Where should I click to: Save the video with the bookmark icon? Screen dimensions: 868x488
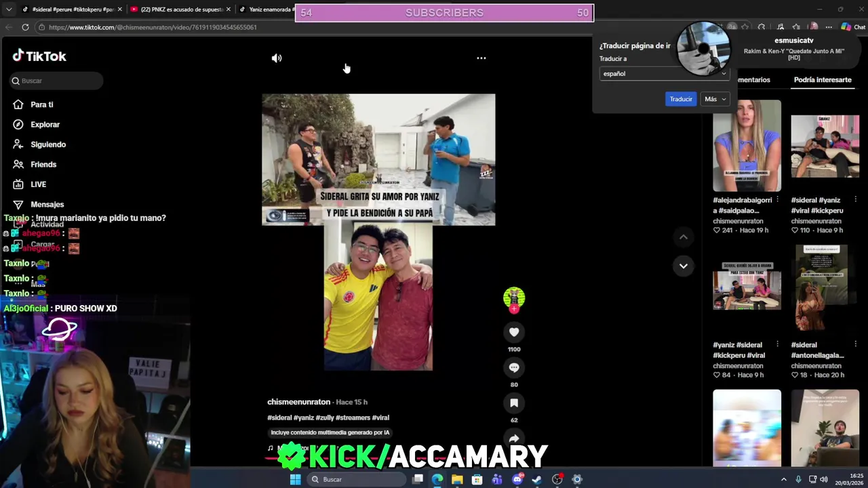(514, 403)
